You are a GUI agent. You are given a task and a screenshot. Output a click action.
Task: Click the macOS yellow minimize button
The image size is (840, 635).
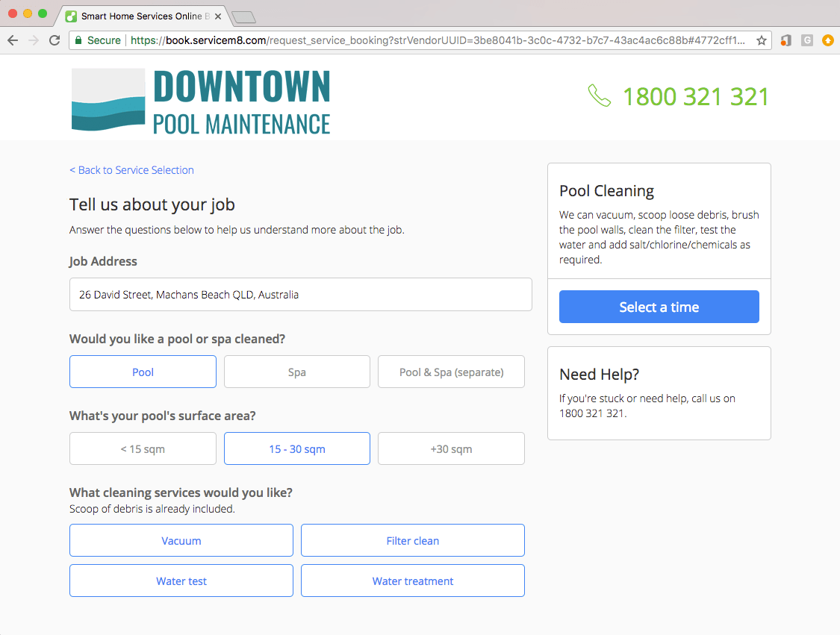[28, 14]
